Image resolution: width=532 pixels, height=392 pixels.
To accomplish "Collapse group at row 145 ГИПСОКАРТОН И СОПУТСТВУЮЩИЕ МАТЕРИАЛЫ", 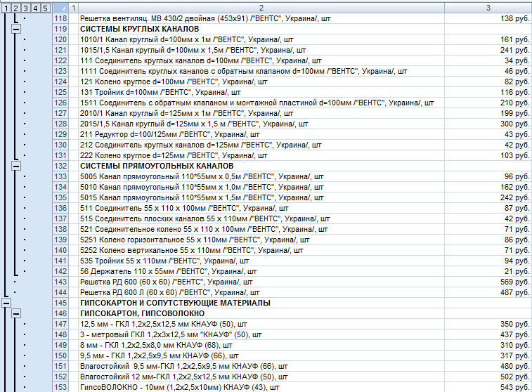I will pyautogui.click(x=6, y=303).
